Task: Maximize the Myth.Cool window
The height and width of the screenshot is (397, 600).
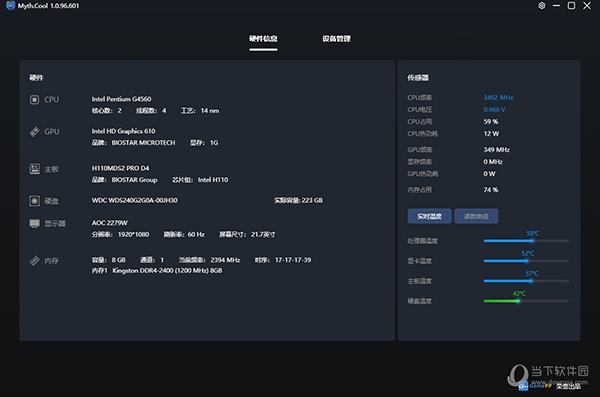Action: coord(571,6)
